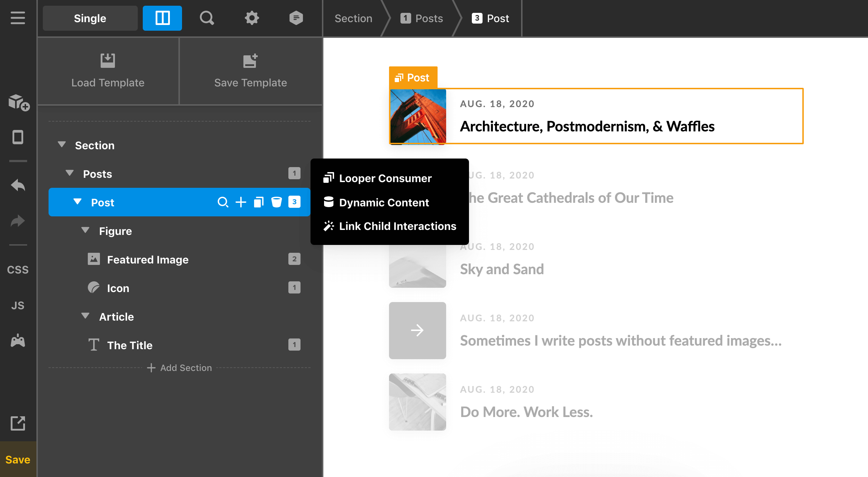Collapse the Article tree item
Image resolution: width=868 pixels, height=477 pixels.
(85, 316)
